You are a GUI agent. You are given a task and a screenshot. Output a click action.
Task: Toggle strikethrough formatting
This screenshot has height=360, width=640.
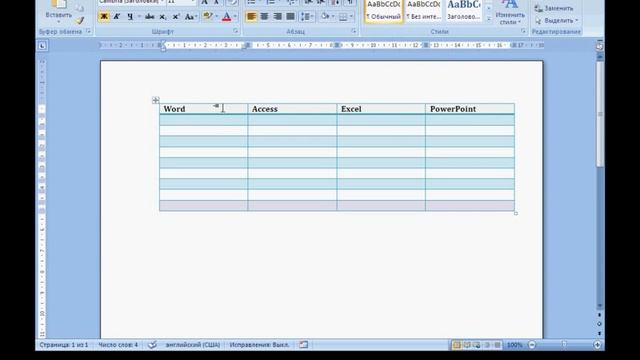coord(150,17)
